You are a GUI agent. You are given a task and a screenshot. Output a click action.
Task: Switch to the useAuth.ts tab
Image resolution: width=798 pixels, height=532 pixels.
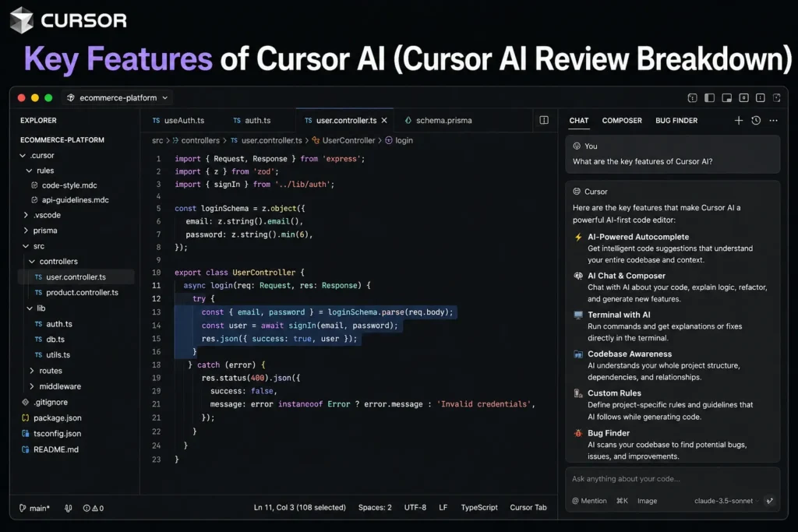tap(178, 121)
